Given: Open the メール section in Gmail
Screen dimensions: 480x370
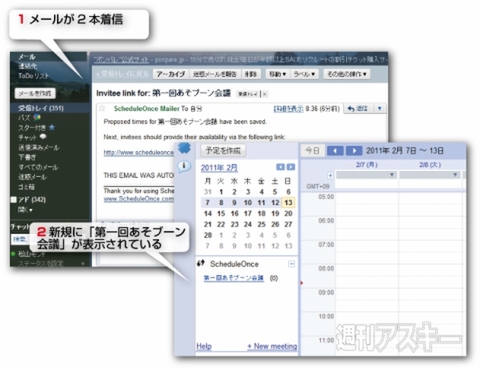Looking at the screenshot, I should pos(27,57).
